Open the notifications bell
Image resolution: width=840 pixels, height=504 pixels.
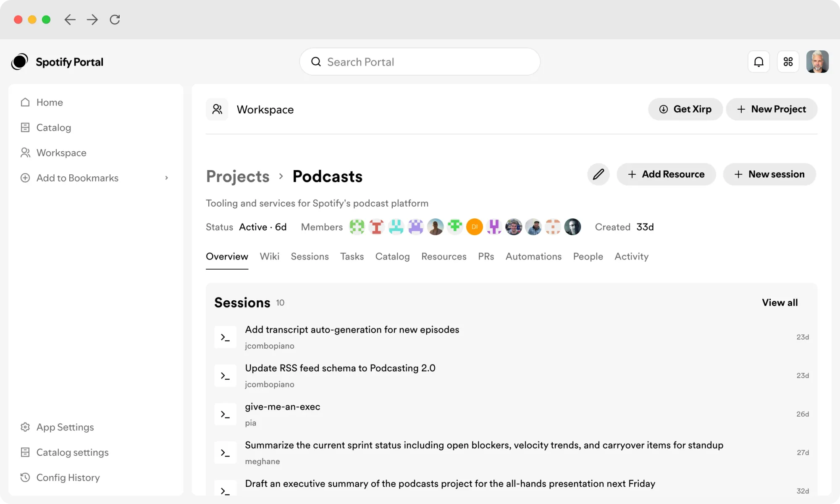pos(759,62)
